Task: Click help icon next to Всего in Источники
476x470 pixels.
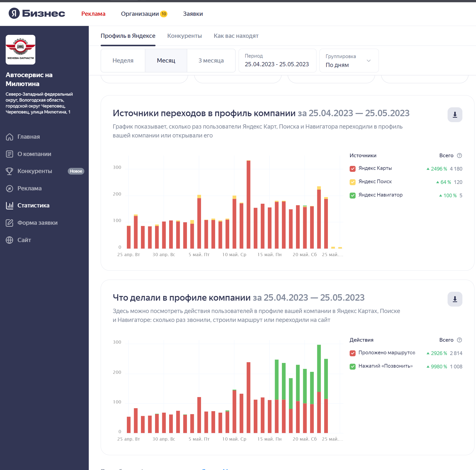Action: pyautogui.click(x=459, y=156)
